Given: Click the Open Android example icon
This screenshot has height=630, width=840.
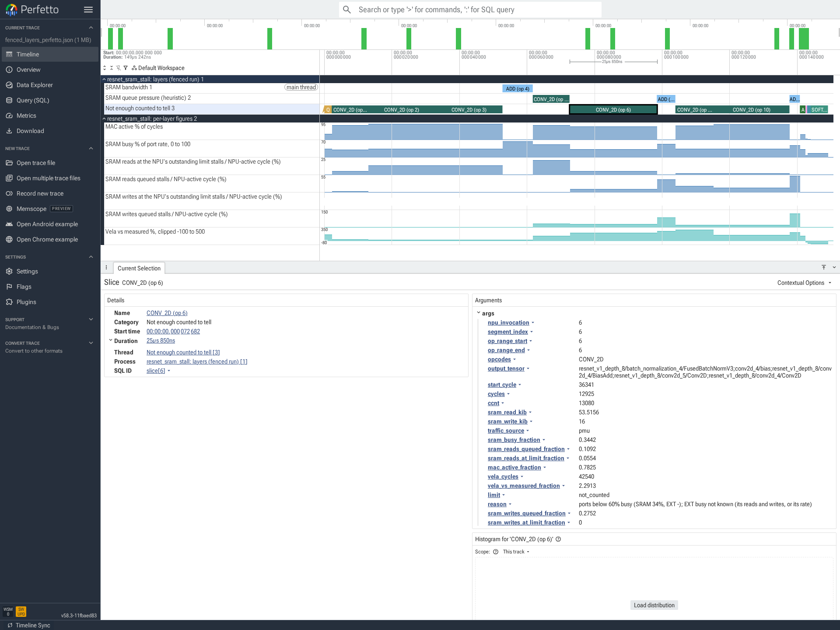Looking at the screenshot, I should [9, 224].
